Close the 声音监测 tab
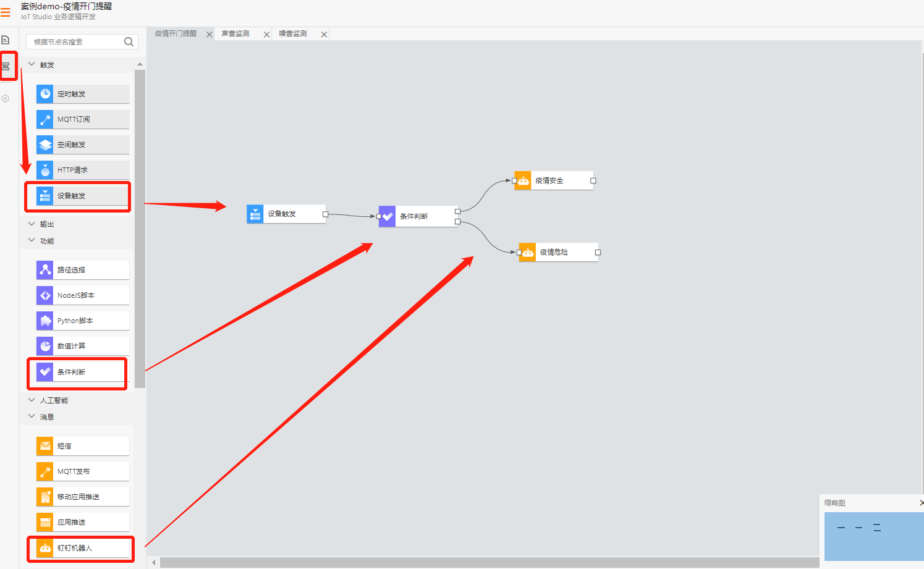This screenshot has height=569, width=924. click(267, 35)
